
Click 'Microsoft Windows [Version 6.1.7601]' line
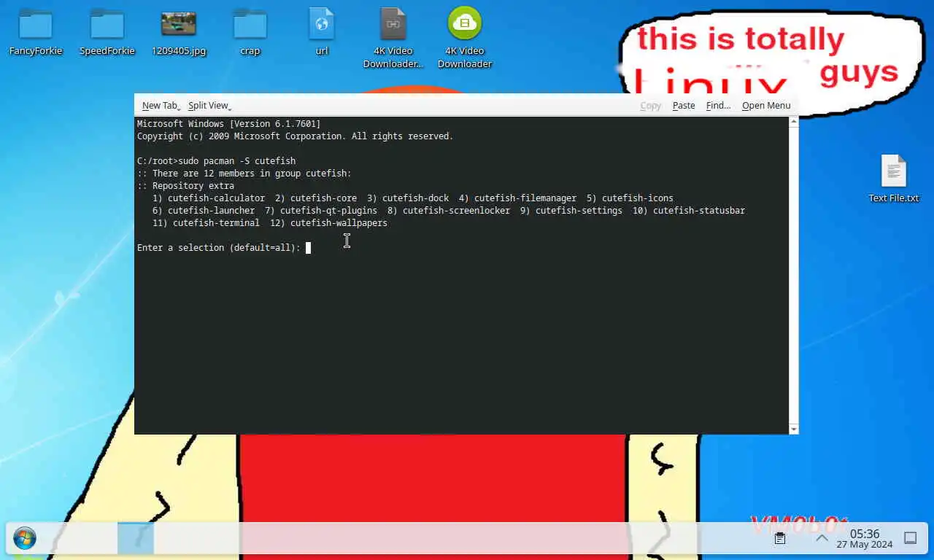click(x=229, y=124)
